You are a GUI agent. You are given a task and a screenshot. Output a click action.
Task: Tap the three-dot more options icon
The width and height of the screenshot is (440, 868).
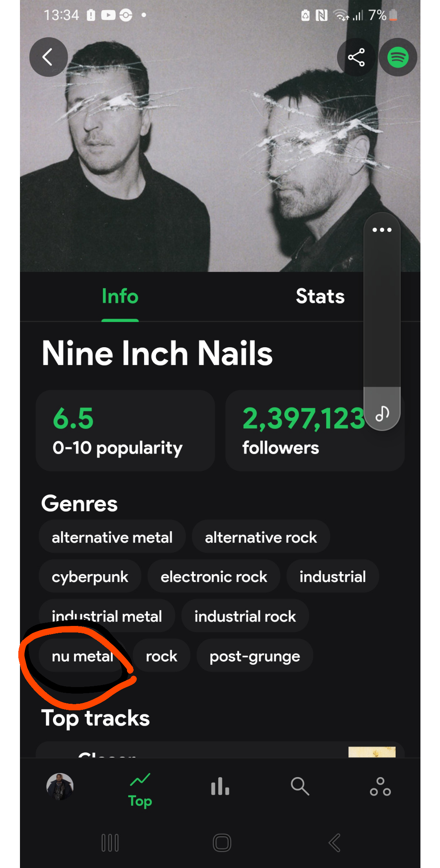(381, 229)
